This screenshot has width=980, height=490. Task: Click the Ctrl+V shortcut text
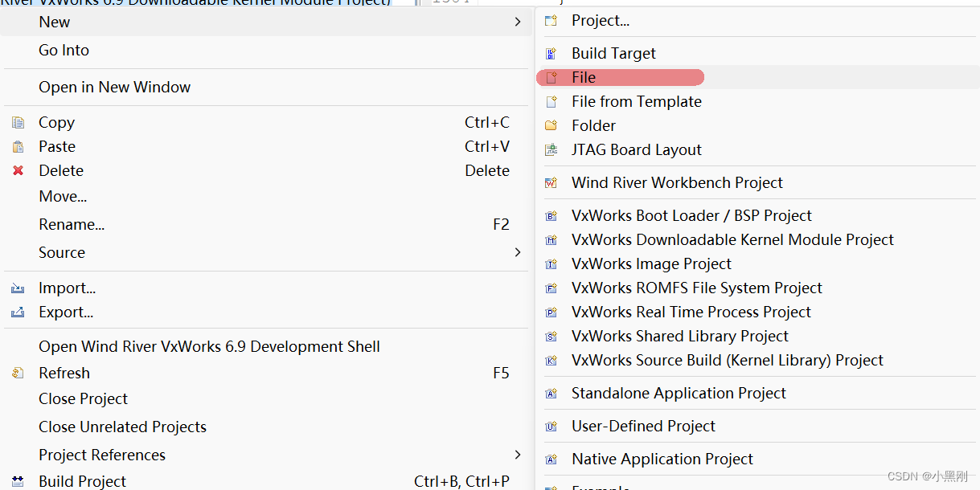coord(487,146)
